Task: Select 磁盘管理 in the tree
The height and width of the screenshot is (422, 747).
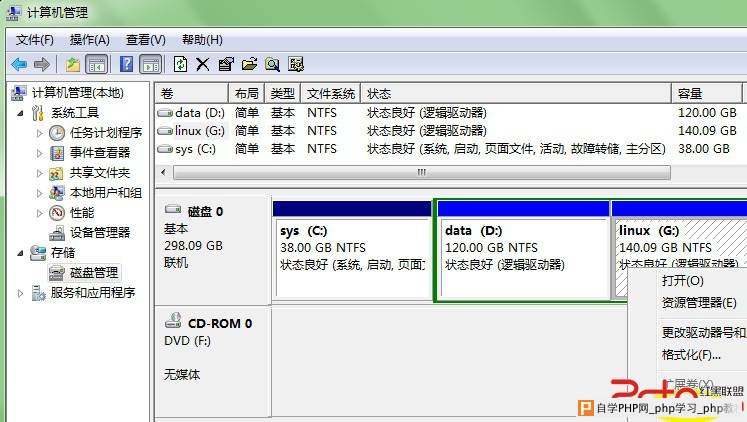Action: (x=94, y=273)
